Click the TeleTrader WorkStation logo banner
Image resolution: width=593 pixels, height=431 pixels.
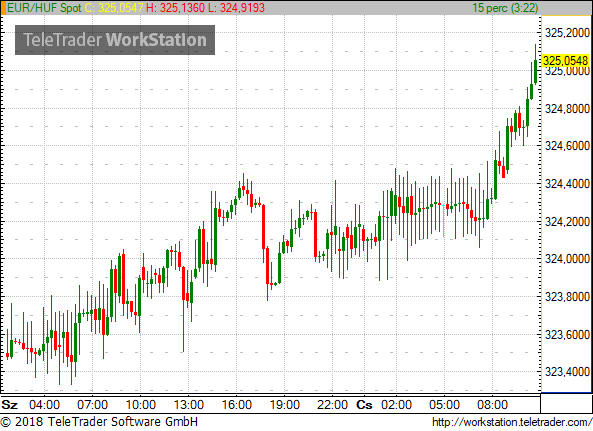[115, 40]
